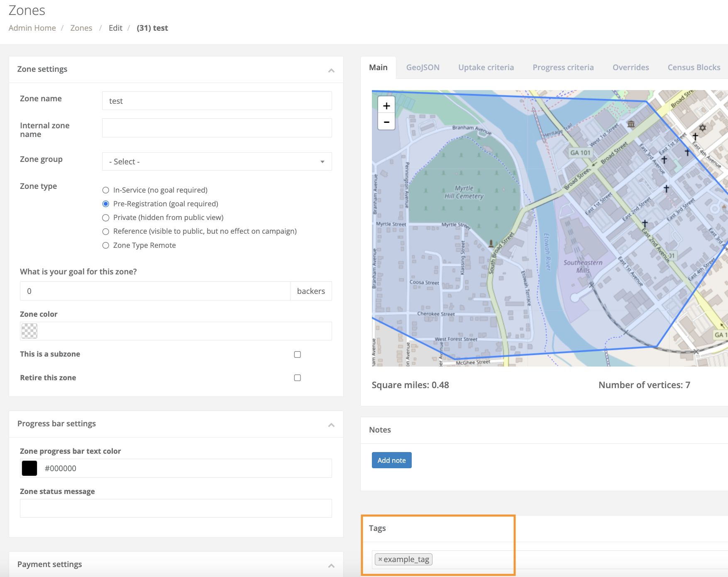Click the Add note button
Viewport: 728px width, 577px height.
pos(391,460)
